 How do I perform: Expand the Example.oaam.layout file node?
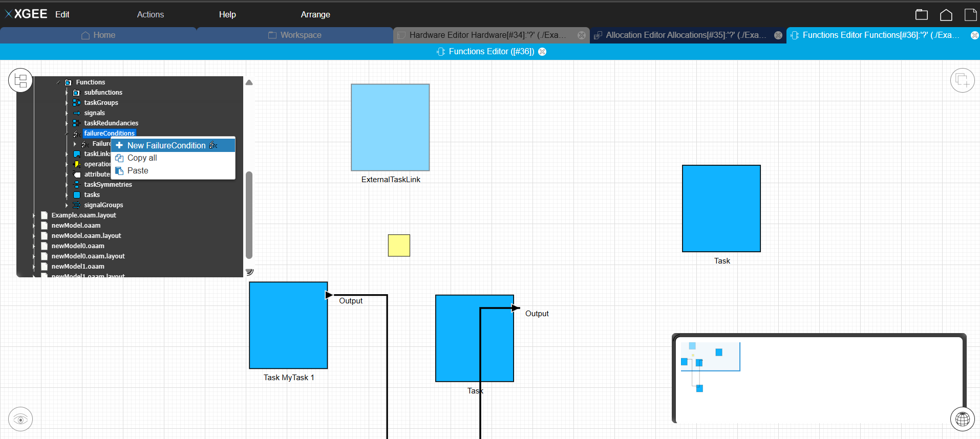[34, 215]
